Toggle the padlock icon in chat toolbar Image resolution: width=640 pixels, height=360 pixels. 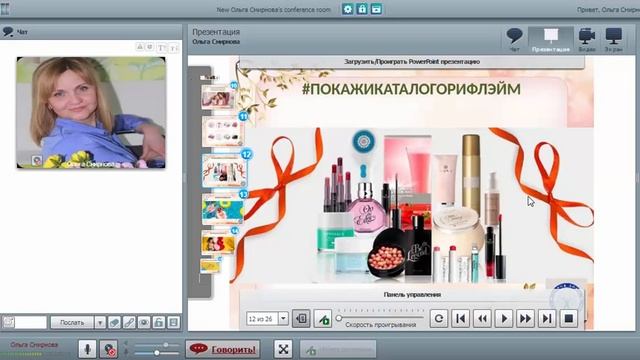coord(158,322)
